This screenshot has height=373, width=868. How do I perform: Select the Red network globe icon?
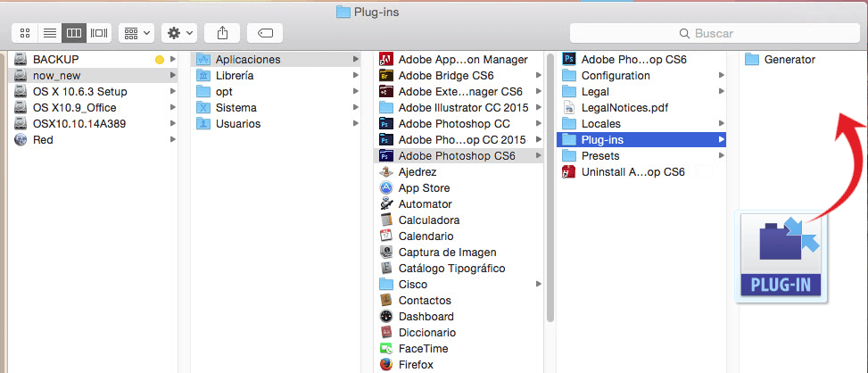coord(21,139)
